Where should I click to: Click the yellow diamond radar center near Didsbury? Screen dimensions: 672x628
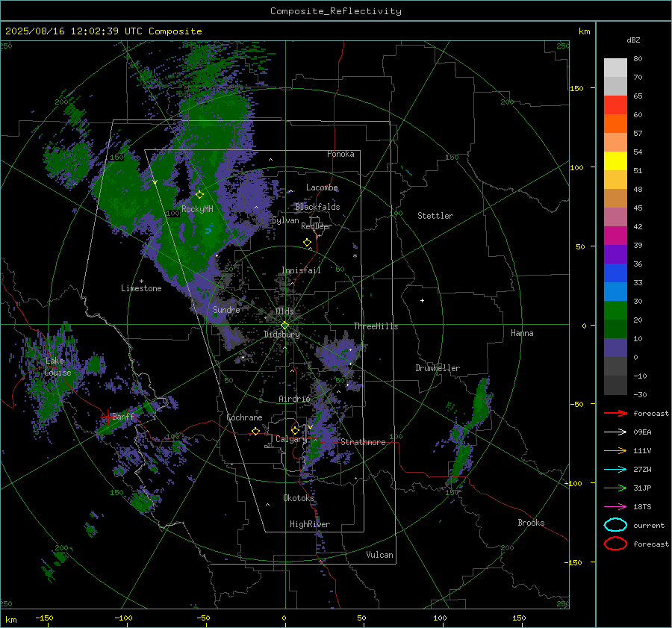[x=284, y=326]
